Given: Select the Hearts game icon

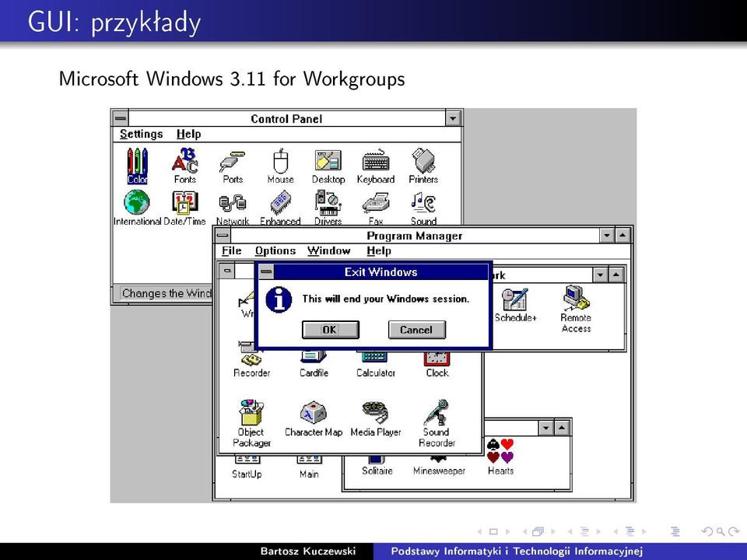Looking at the screenshot, I should [500, 457].
